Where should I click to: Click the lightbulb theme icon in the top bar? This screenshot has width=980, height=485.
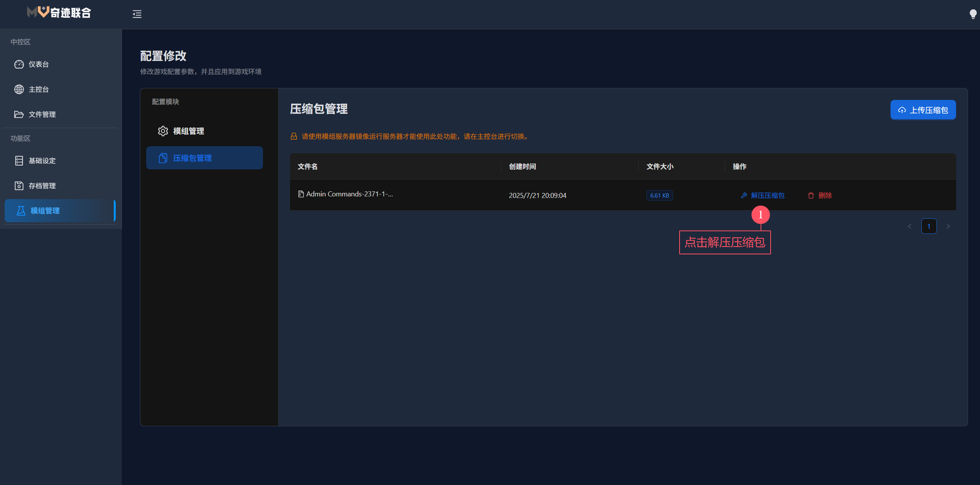point(973,14)
